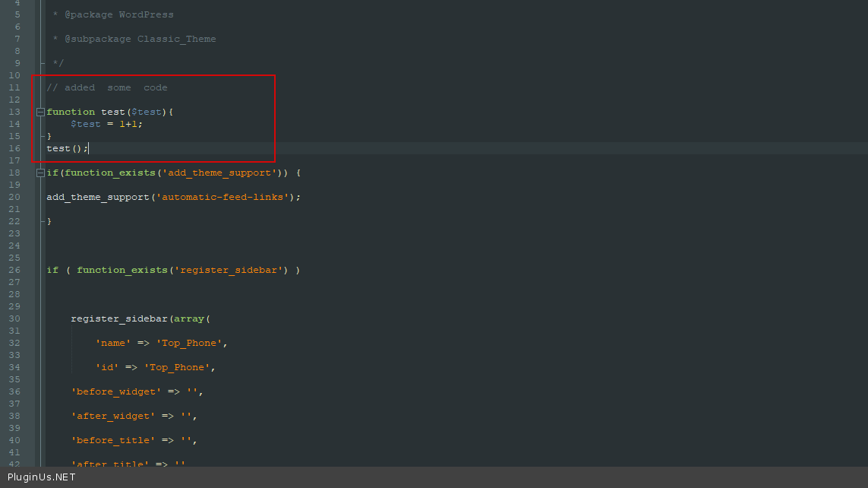The image size is (868, 488).
Task: Click the 'register_sidebar' string in the if condition
Action: pyautogui.click(x=229, y=270)
